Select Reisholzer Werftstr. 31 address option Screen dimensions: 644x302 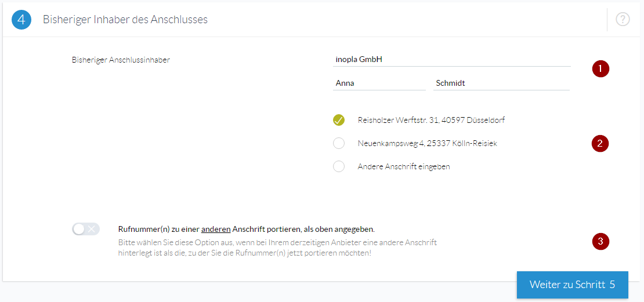pos(431,120)
